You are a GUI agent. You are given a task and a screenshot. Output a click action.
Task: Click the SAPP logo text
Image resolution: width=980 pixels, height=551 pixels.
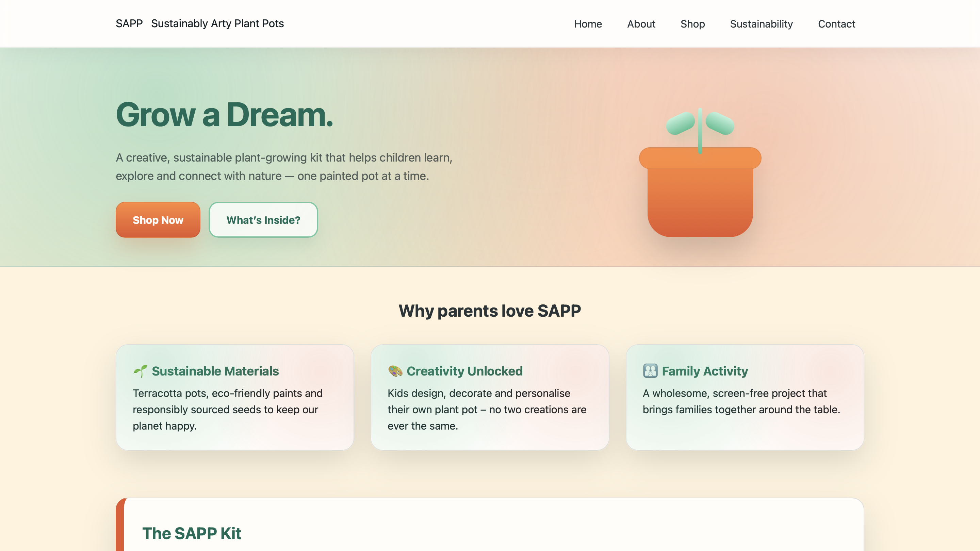tap(129, 23)
